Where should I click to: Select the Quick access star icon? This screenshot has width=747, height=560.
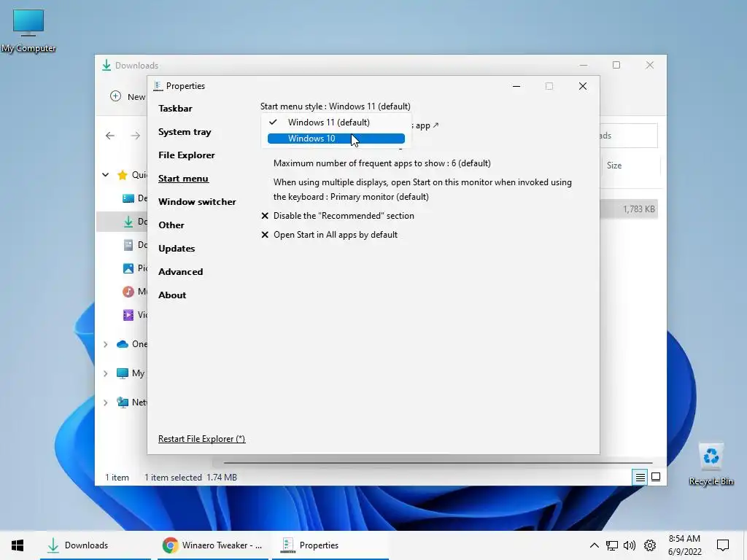(123, 175)
